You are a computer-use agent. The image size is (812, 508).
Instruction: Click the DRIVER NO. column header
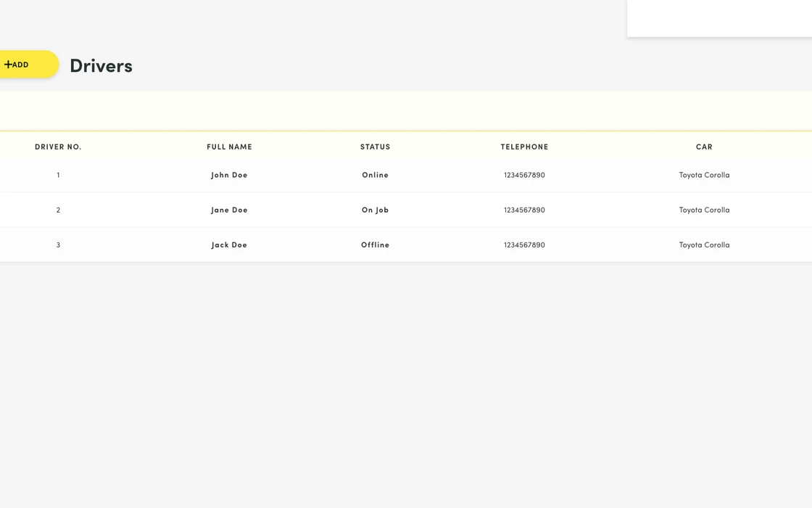click(x=58, y=147)
